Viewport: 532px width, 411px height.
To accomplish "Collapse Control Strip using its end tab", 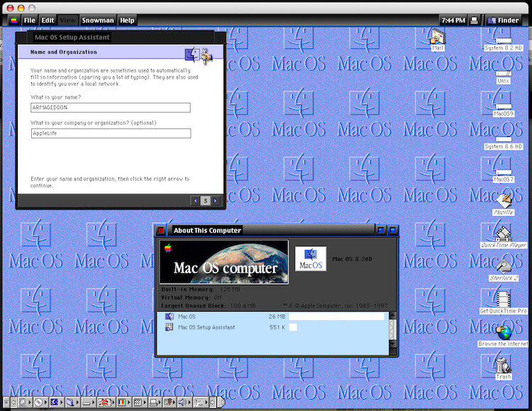I will pyautogui.click(x=221, y=402).
